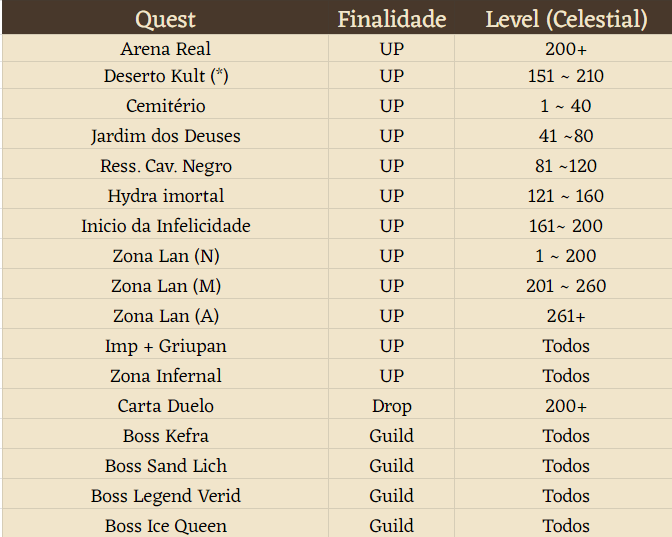Select the Quest column header

click(x=165, y=18)
